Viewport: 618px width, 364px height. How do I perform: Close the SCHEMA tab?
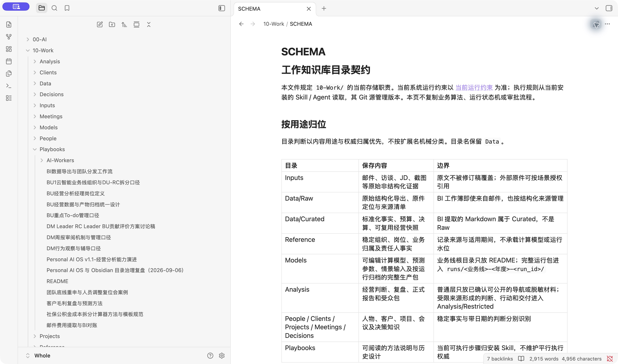[x=309, y=9]
